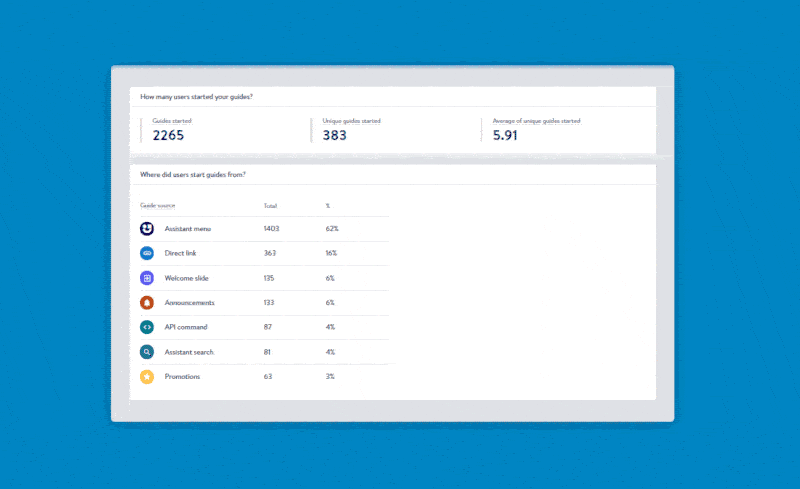Viewport: 800px width, 489px height.
Task: Click the 363 total for Direct link
Action: (270, 253)
